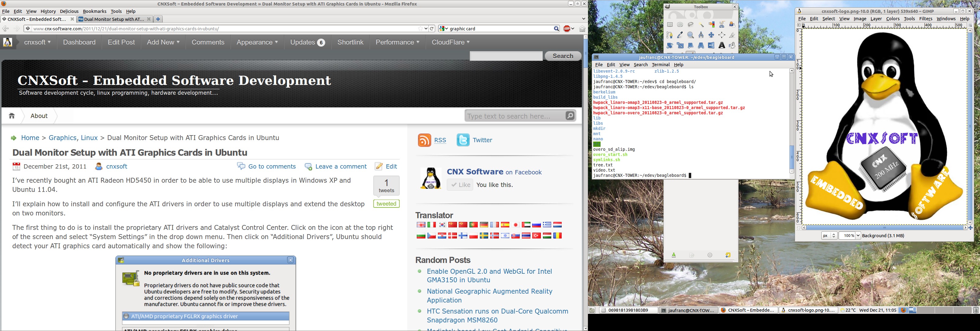Select the Rotate tool in Toolbox

[x=670, y=45]
